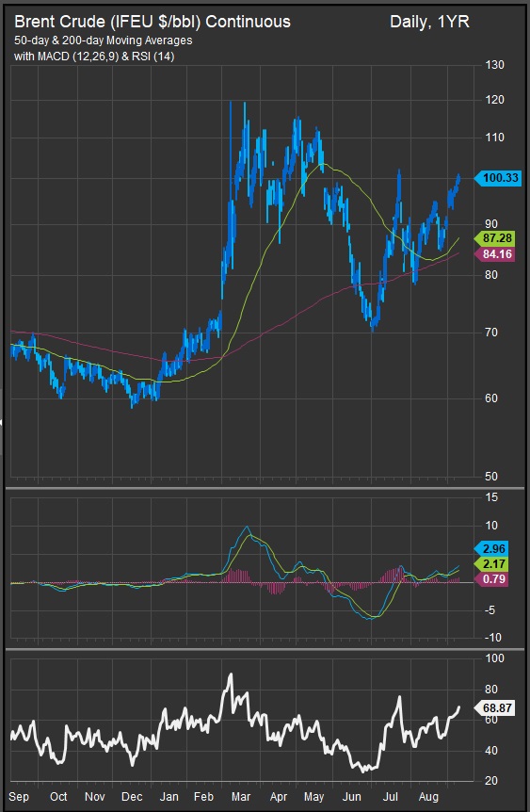Click the 2.17 signal line label

(x=491, y=564)
